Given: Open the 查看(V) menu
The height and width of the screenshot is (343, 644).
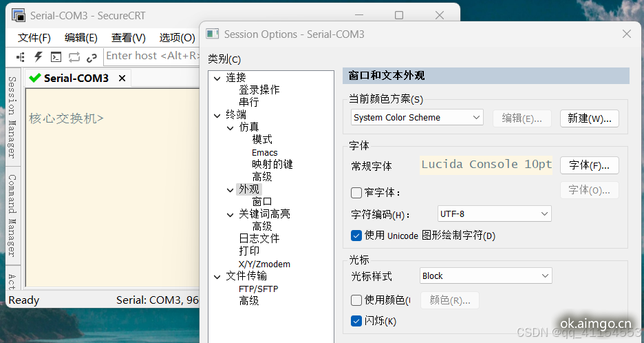Looking at the screenshot, I should tap(129, 38).
